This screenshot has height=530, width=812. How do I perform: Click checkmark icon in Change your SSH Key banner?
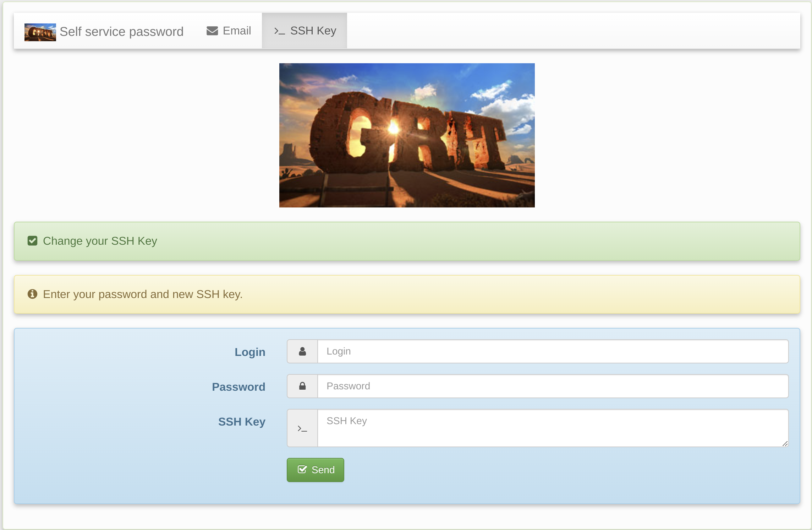coord(32,241)
